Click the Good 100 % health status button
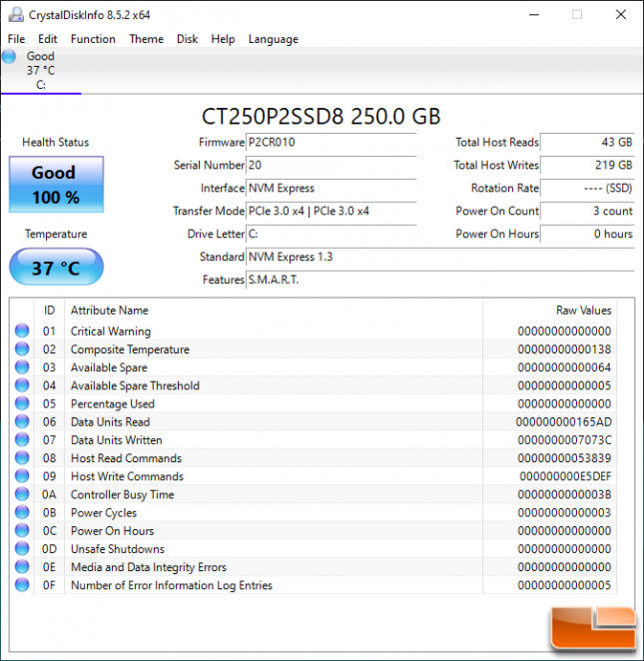 click(56, 185)
